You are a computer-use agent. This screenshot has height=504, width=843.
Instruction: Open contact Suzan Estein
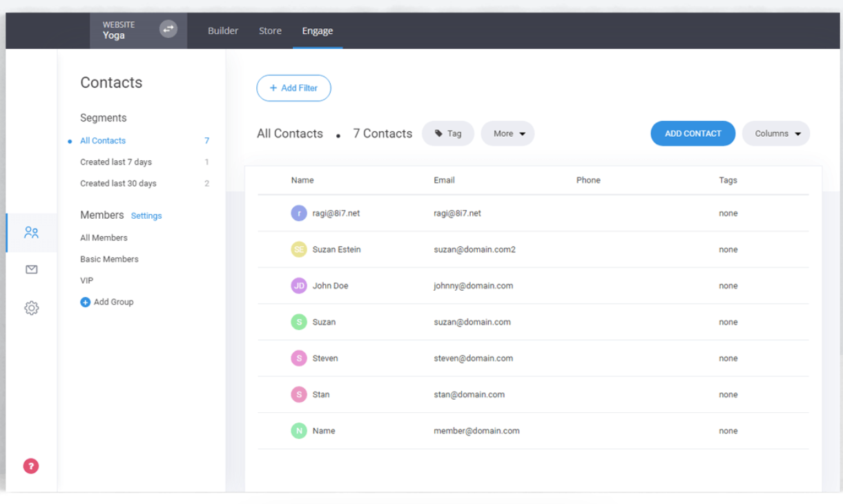coord(336,249)
